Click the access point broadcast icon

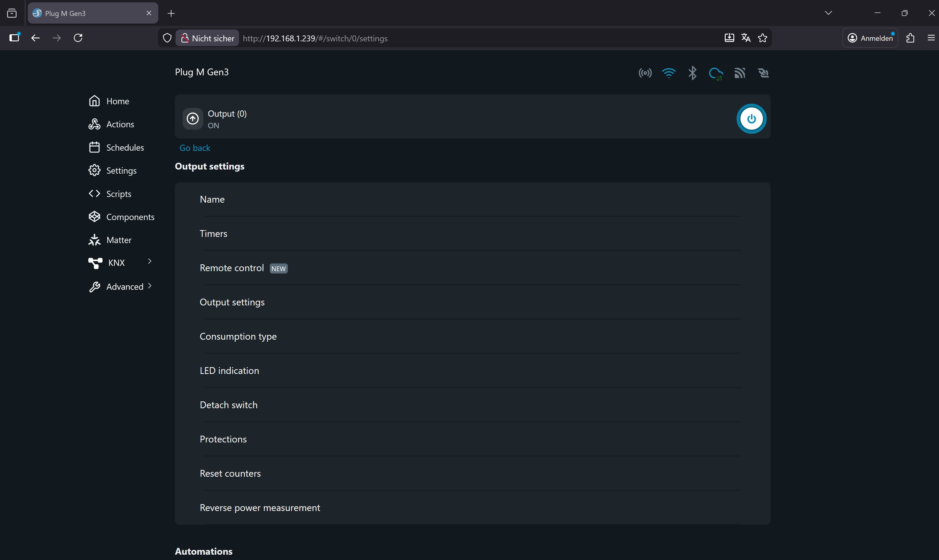[x=645, y=73]
